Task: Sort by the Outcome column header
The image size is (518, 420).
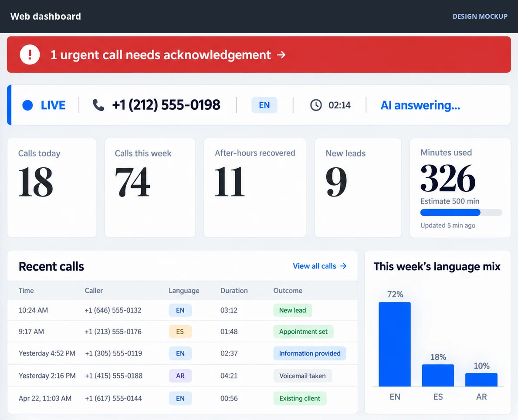Action: pyautogui.click(x=288, y=291)
